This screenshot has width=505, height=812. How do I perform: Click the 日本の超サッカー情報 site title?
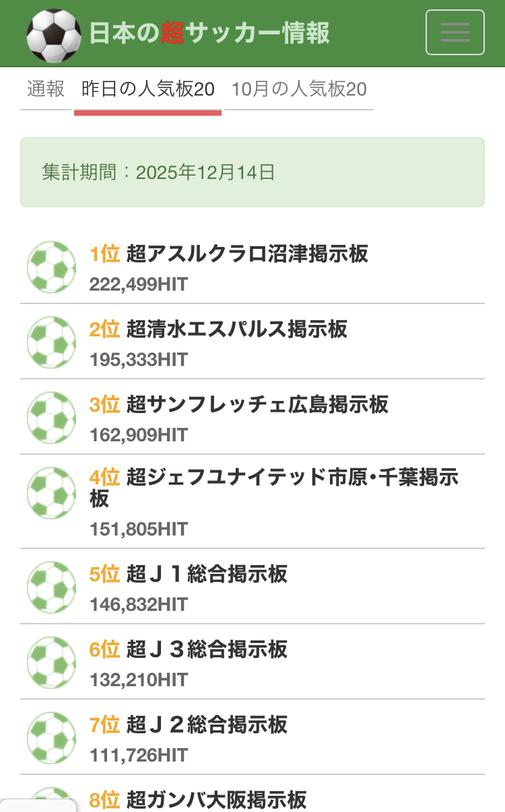209,33
